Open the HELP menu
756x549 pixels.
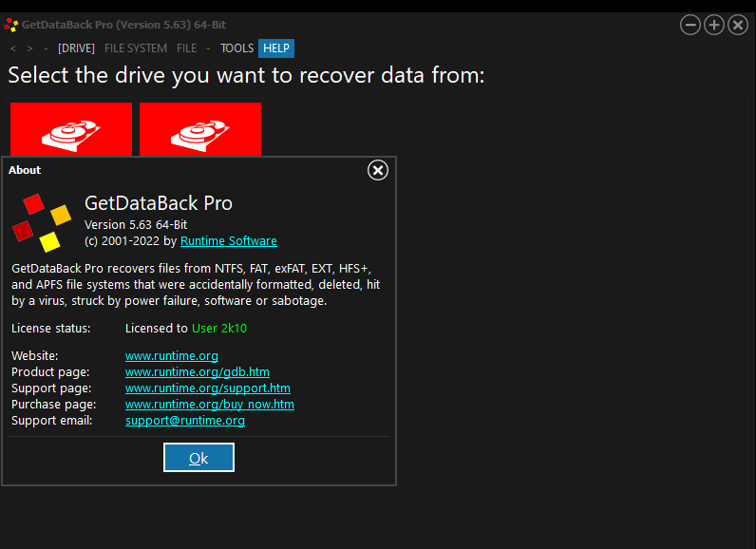tap(276, 48)
